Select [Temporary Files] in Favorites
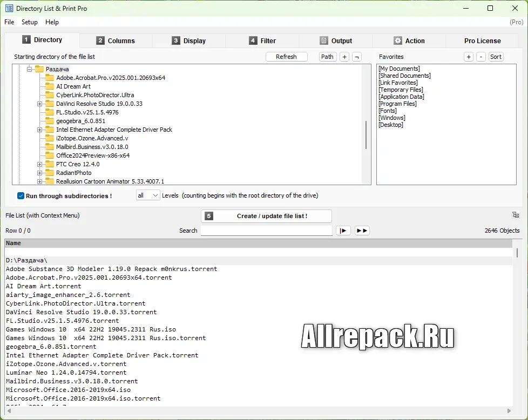528x420 pixels. pos(401,90)
